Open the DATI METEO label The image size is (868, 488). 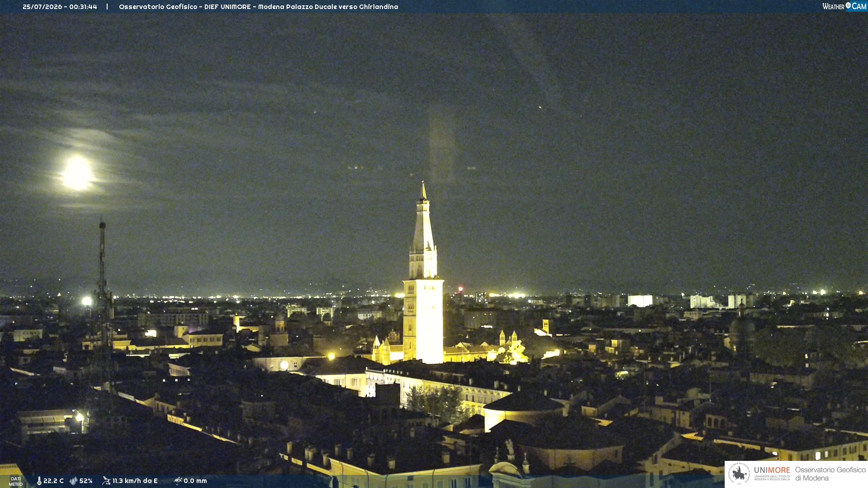coord(16,481)
